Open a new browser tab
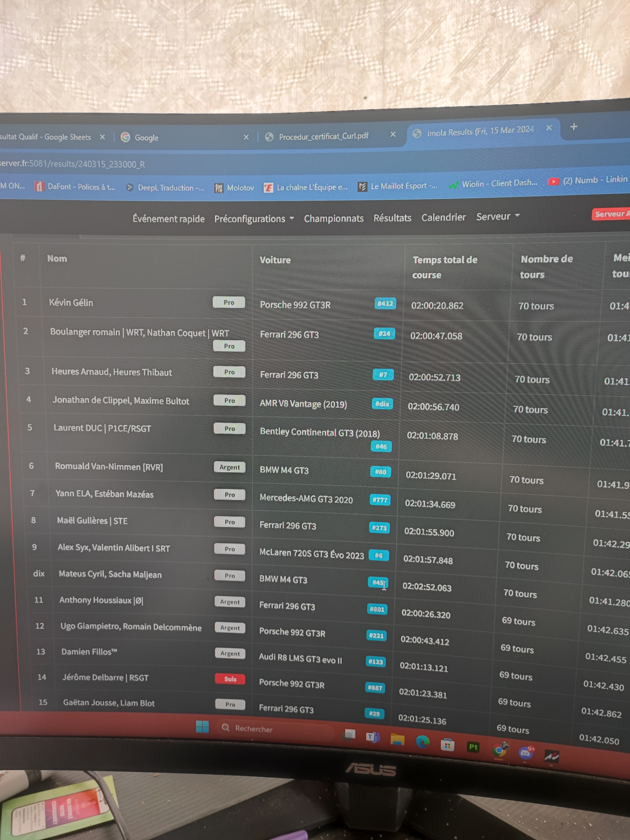This screenshot has width=630, height=840. click(574, 126)
